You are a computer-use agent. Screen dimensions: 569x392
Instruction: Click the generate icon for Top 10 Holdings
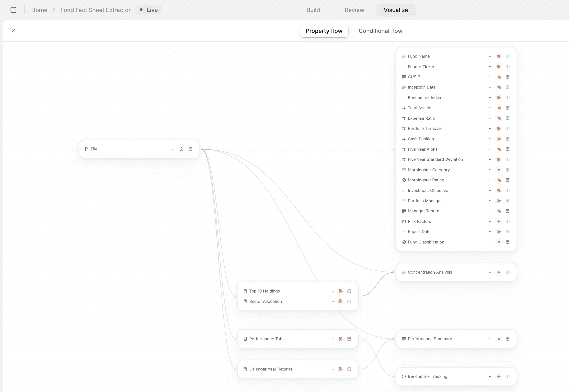[340, 291]
